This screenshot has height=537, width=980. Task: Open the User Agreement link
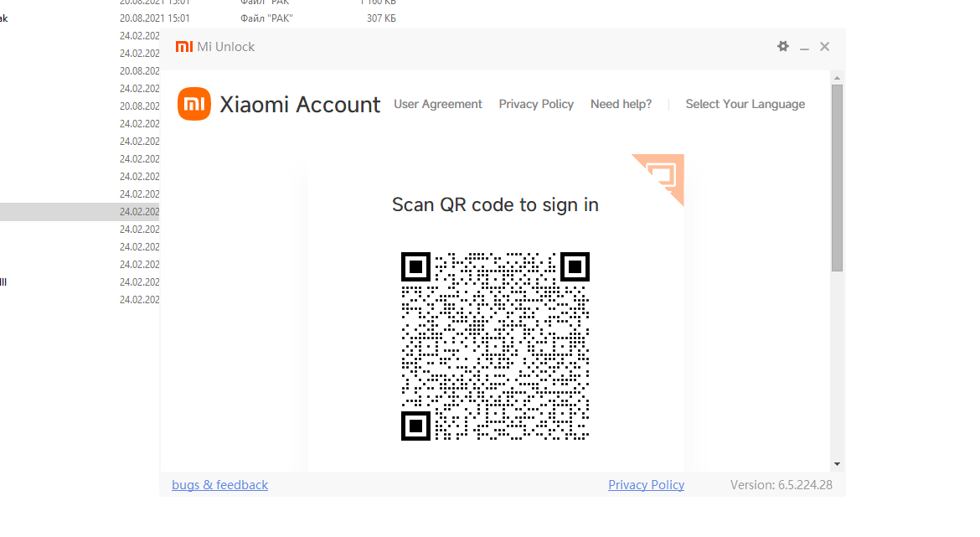tap(438, 105)
